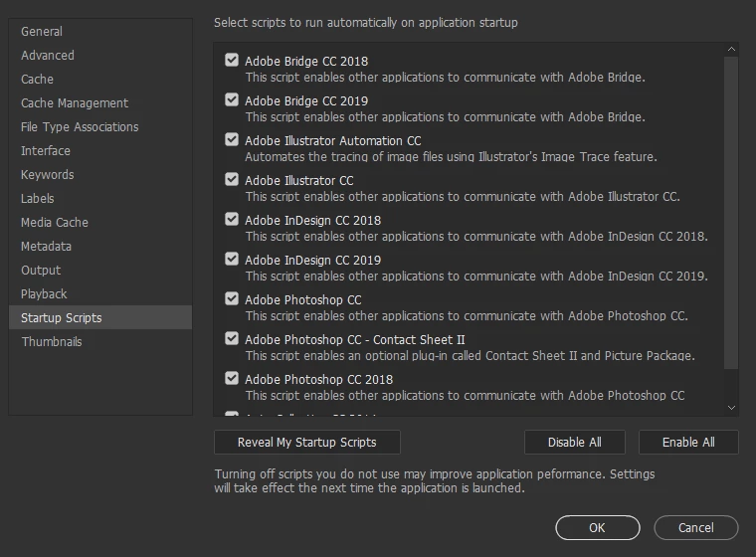
Task: Go to Cache Management preferences
Action: tap(100, 103)
